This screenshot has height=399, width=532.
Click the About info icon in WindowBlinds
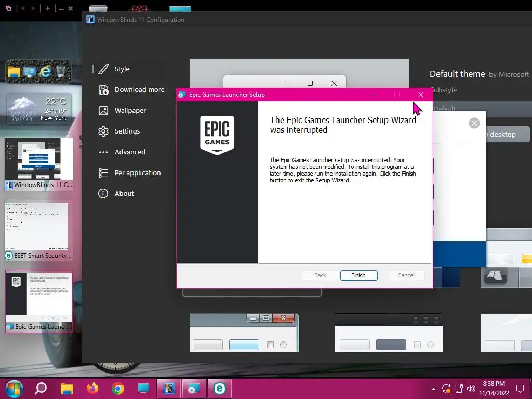(x=103, y=193)
